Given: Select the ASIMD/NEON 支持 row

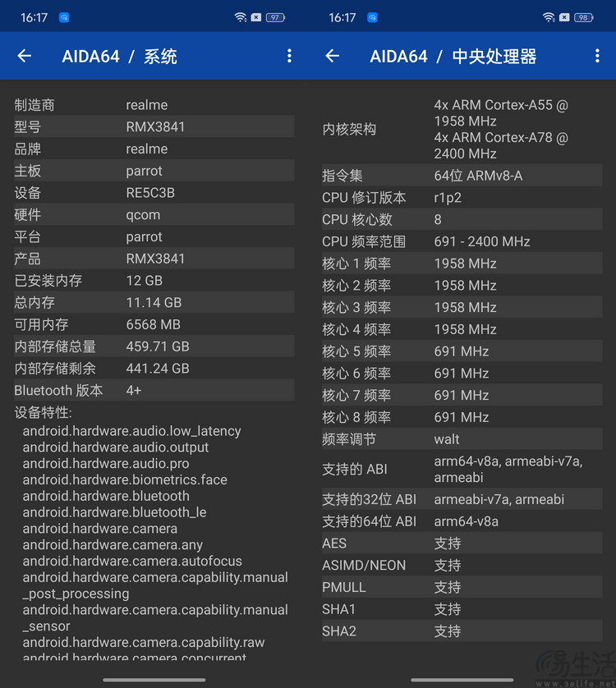Looking at the screenshot, I should click(x=462, y=565).
